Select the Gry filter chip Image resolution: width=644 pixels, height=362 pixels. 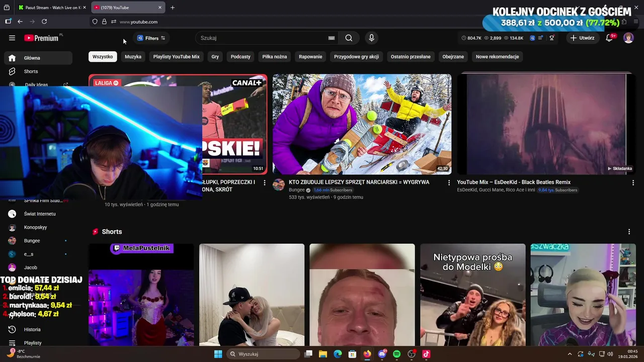click(215, 57)
